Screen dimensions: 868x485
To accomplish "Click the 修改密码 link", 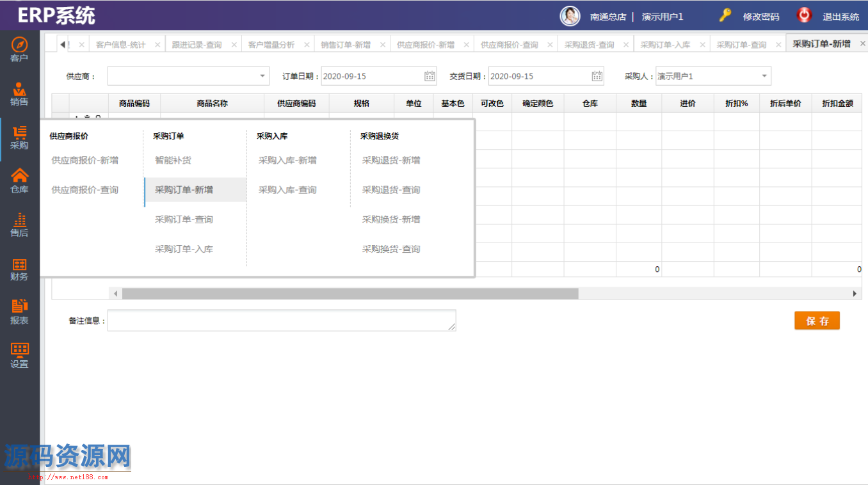I will pyautogui.click(x=760, y=17).
